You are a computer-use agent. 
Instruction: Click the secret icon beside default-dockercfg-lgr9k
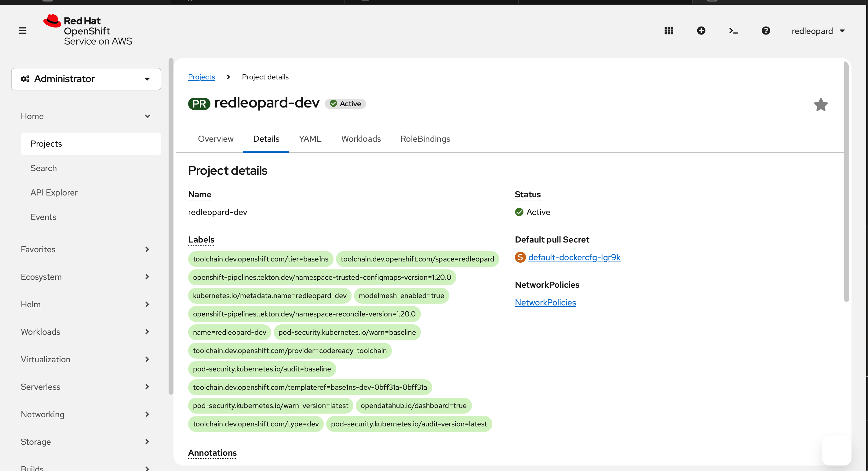coord(520,257)
